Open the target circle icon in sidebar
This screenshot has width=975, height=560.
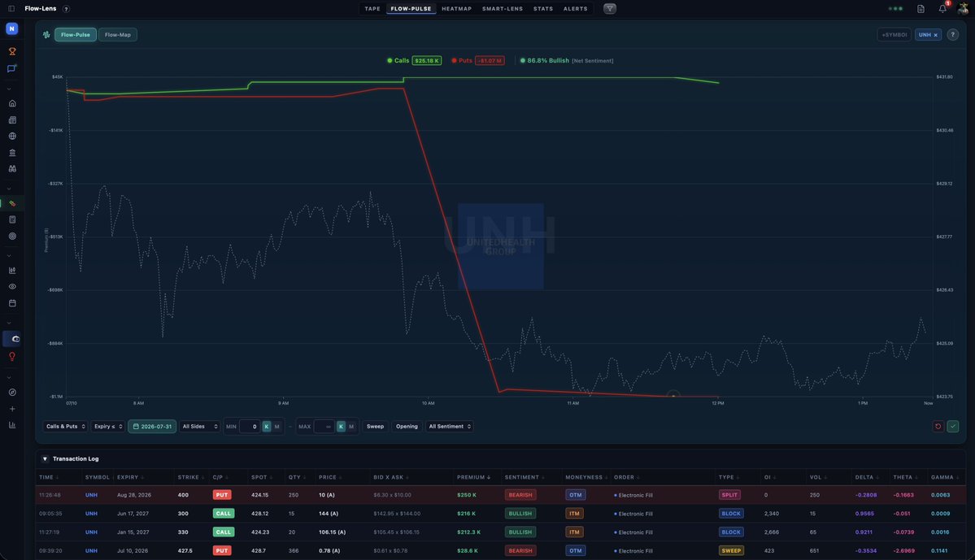pos(12,237)
